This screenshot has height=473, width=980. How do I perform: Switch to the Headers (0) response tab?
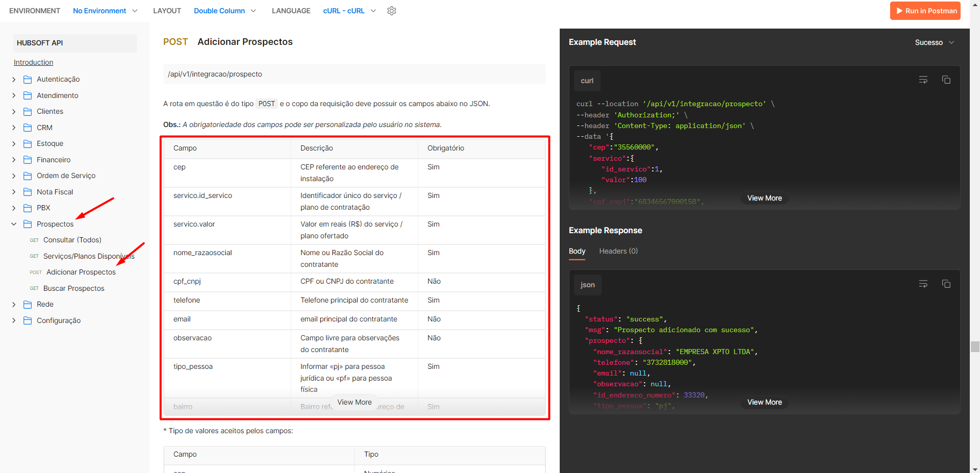tap(618, 251)
